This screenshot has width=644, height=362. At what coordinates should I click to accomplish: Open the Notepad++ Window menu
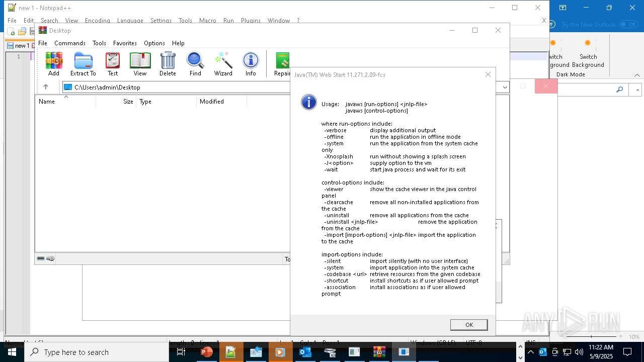(279, 21)
